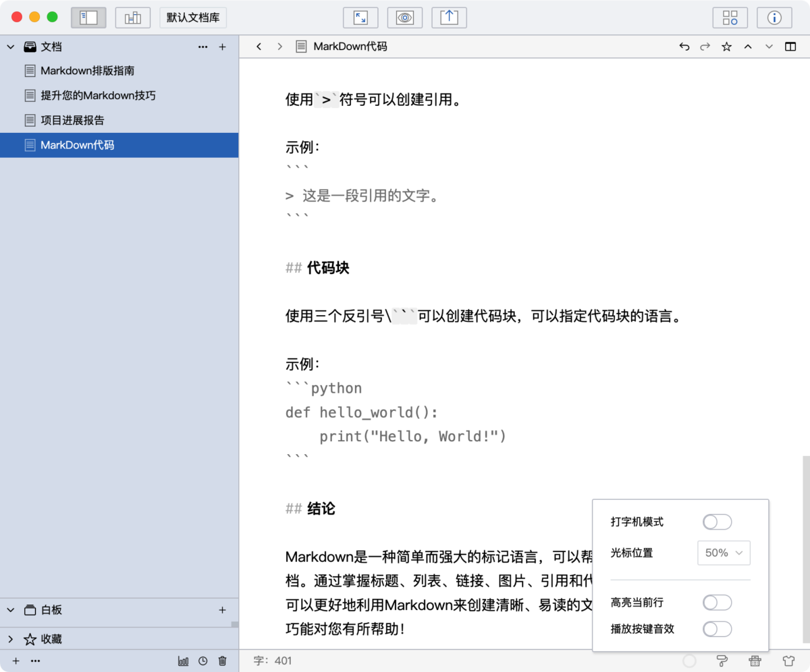Open the 文档 section more options (…)
The image size is (810, 672).
click(x=203, y=47)
